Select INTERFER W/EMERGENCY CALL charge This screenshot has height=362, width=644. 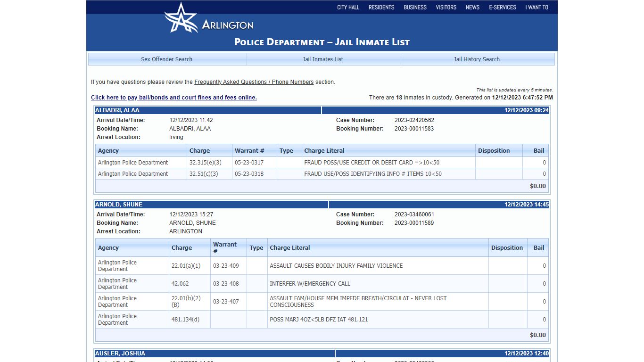point(310,284)
